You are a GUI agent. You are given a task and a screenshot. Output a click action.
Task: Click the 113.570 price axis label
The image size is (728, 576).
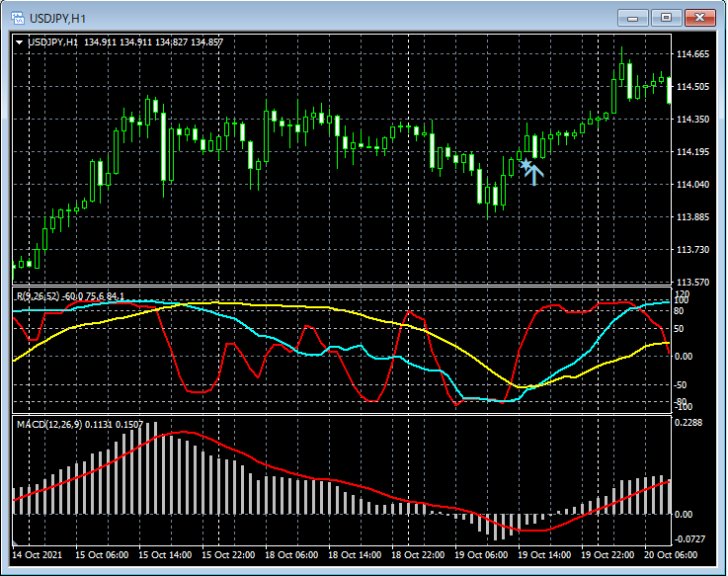(692, 282)
